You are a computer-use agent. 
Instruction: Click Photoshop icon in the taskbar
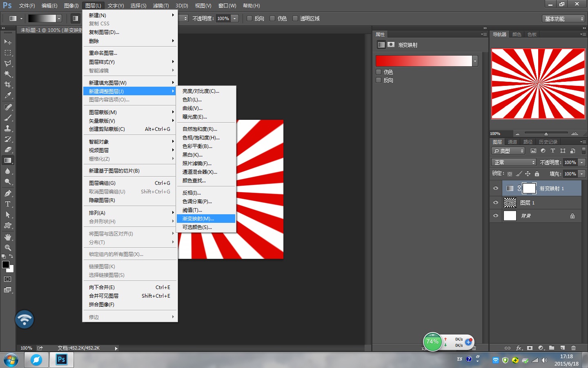click(x=61, y=360)
